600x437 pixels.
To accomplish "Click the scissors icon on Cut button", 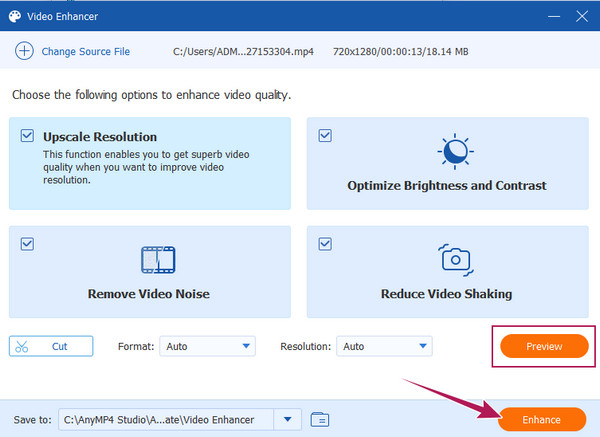I will click(22, 346).
